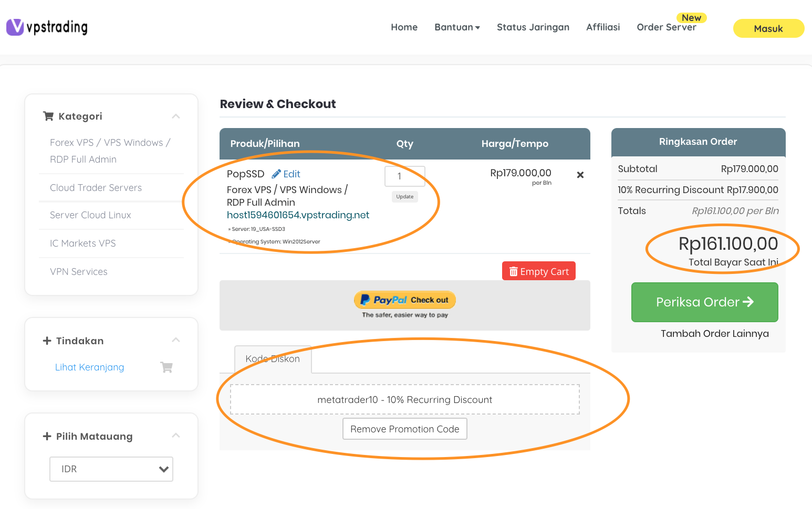This screenshot has height=509, width=812.
Task: Go to Home in navigation
Action: pos(404,27)
